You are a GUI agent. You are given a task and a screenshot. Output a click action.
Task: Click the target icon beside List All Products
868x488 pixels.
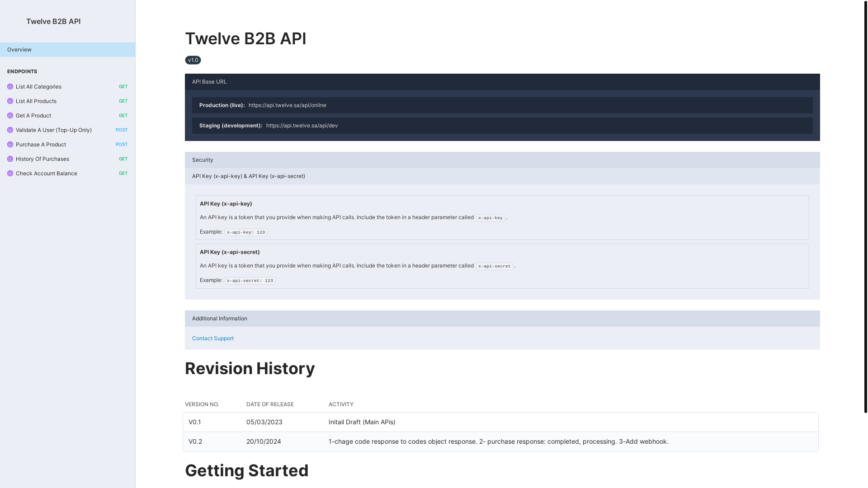(10, 101)
